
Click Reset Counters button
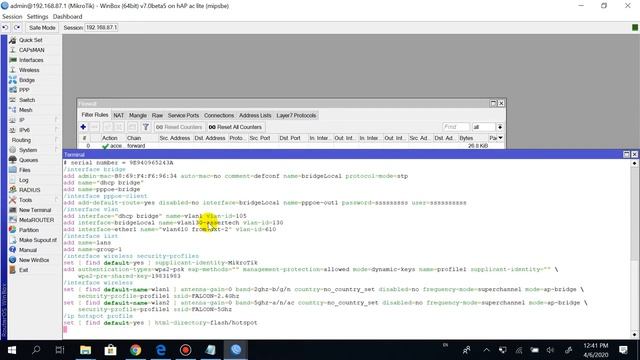tap(179, 127)
